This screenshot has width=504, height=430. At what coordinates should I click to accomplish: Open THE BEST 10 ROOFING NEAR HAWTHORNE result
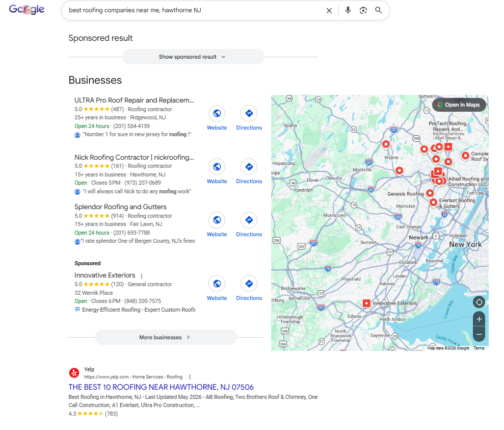click(161, 387)
